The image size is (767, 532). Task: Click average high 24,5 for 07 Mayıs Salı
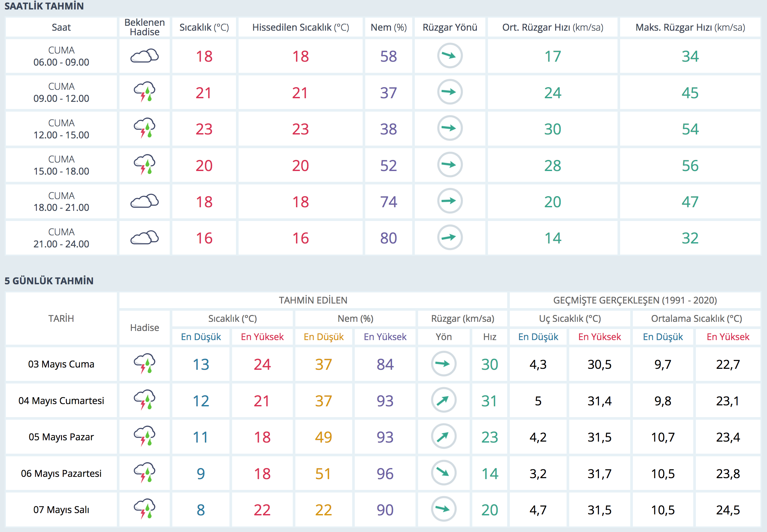point(728,510)
